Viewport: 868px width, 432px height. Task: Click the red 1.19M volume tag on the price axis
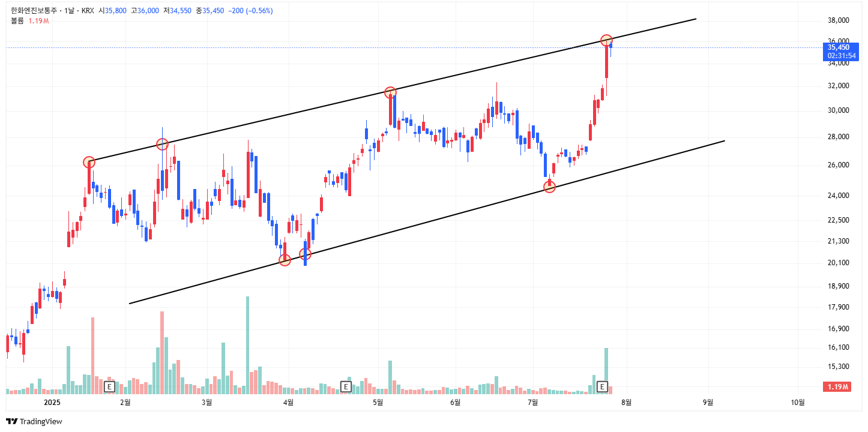(x=838, y=387)
